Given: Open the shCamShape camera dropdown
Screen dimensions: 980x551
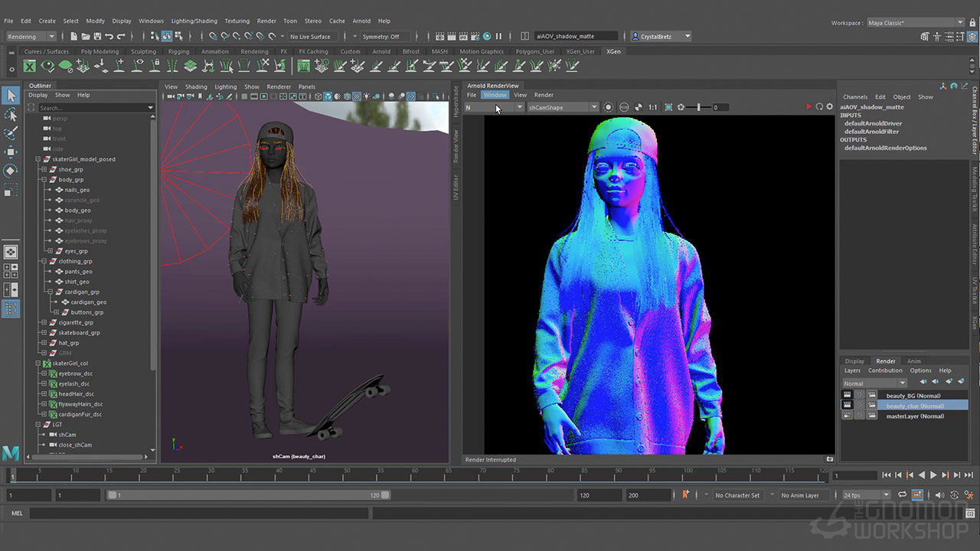Looking at the screenshot, I should [x=563, y=107].
